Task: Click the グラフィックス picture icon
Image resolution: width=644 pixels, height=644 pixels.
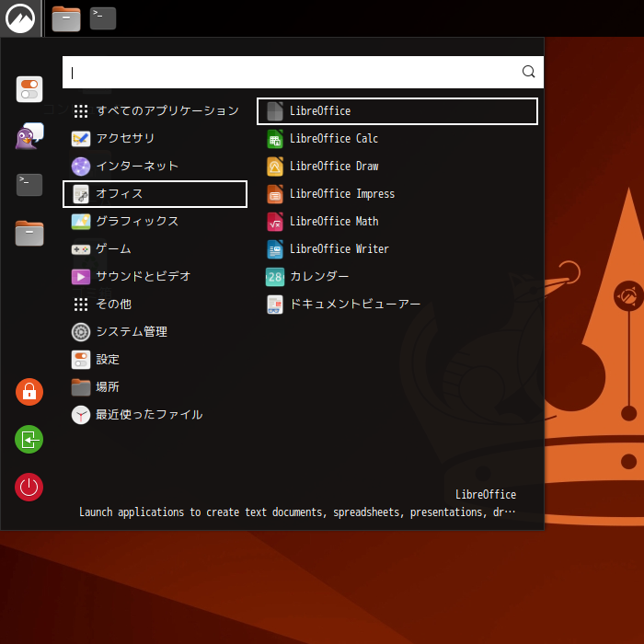Action: tap(81, 222)
